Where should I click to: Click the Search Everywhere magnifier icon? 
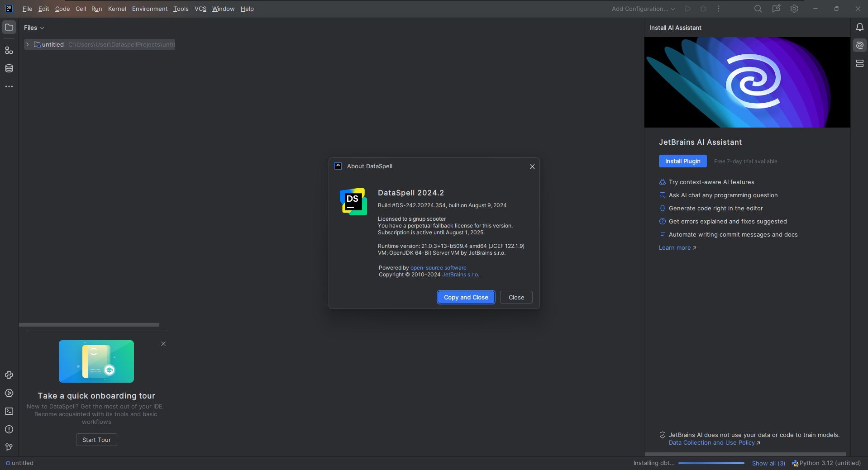click(758, 9)
